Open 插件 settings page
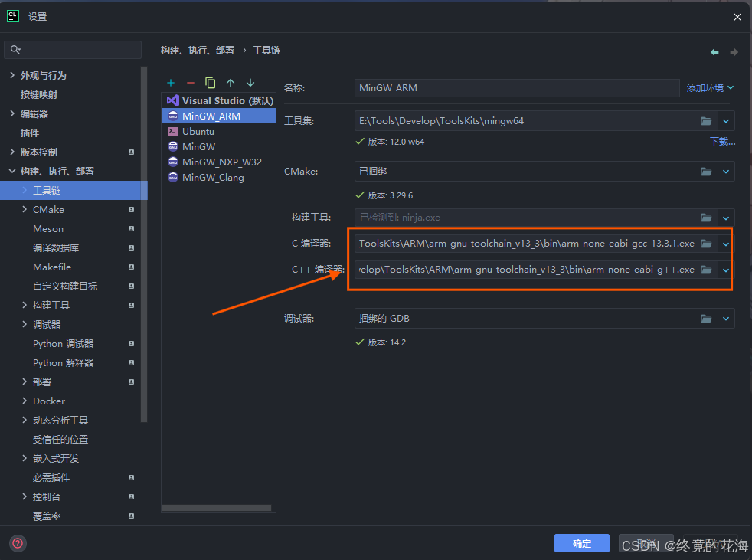 point(30,133)
